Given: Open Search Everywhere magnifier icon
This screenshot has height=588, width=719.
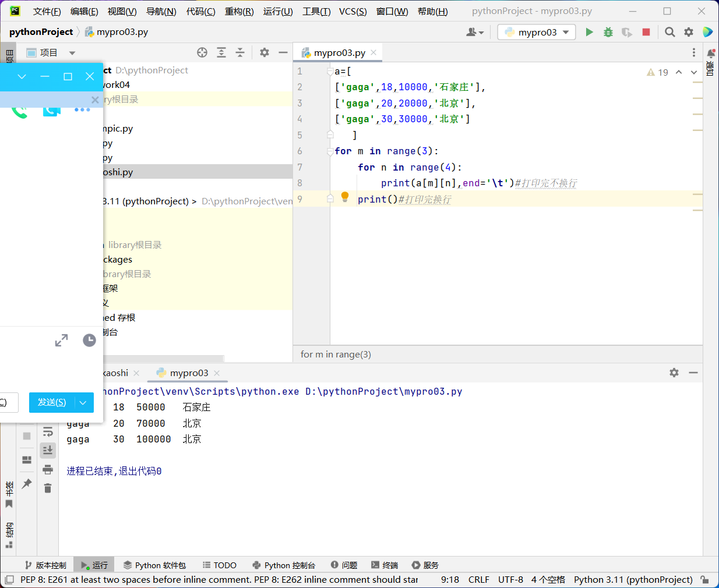Looking at the screenshot, I should [x=670, y=32].
